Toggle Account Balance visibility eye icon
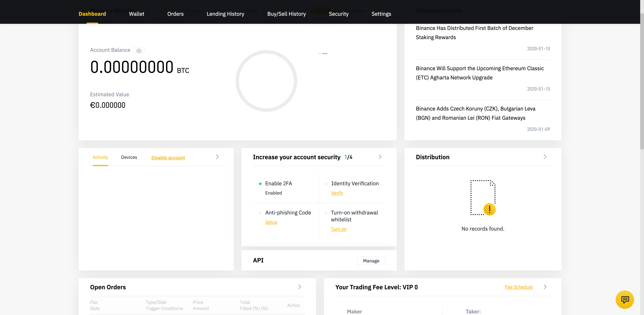644x315 pixels. (x=139, y=50)
